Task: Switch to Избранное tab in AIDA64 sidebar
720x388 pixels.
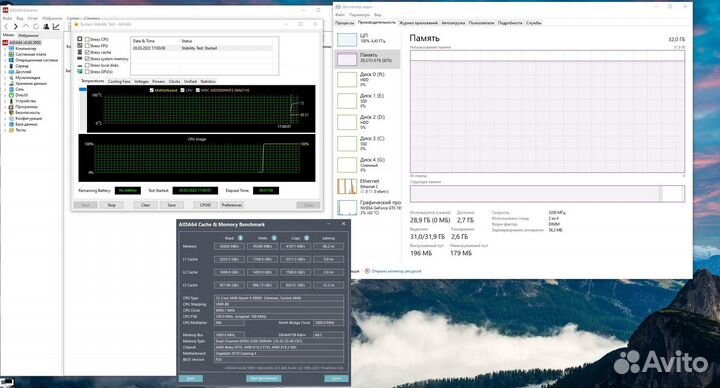Action: 28,35
